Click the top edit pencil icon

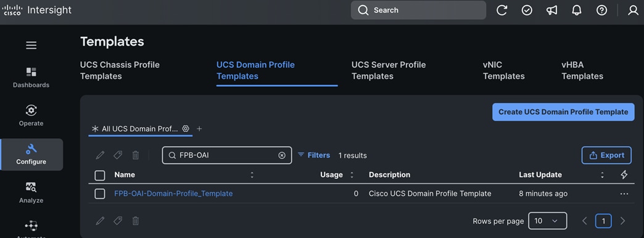tap(100, 155)
